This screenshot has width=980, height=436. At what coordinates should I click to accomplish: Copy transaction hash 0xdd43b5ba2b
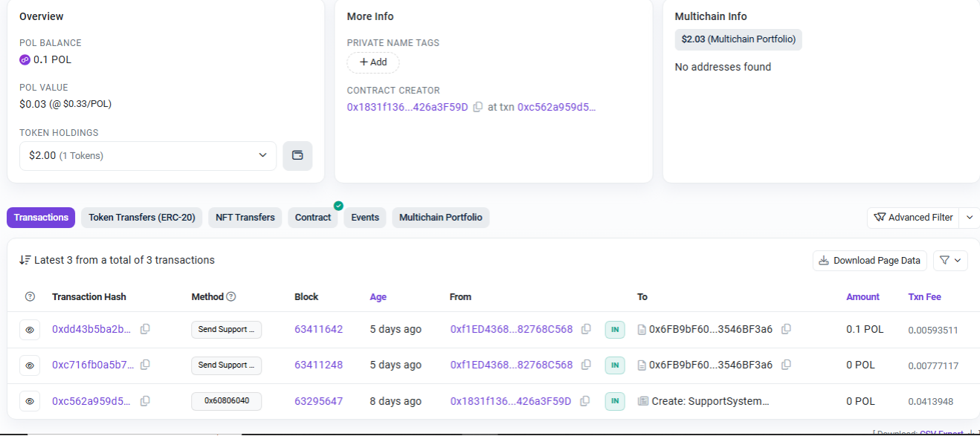(x=145, y=329)
